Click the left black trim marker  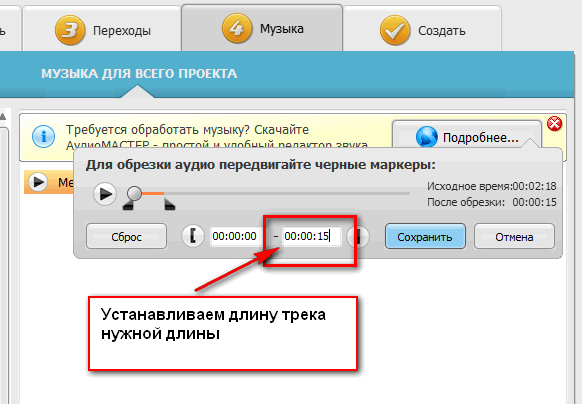click(x=128, y=205)
